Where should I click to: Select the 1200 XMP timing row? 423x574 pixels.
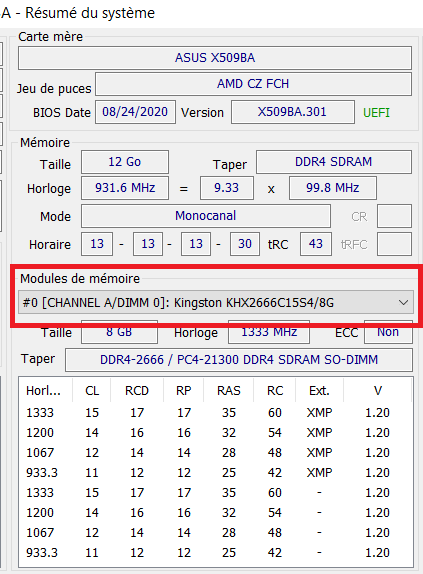(x=216, y=433)
